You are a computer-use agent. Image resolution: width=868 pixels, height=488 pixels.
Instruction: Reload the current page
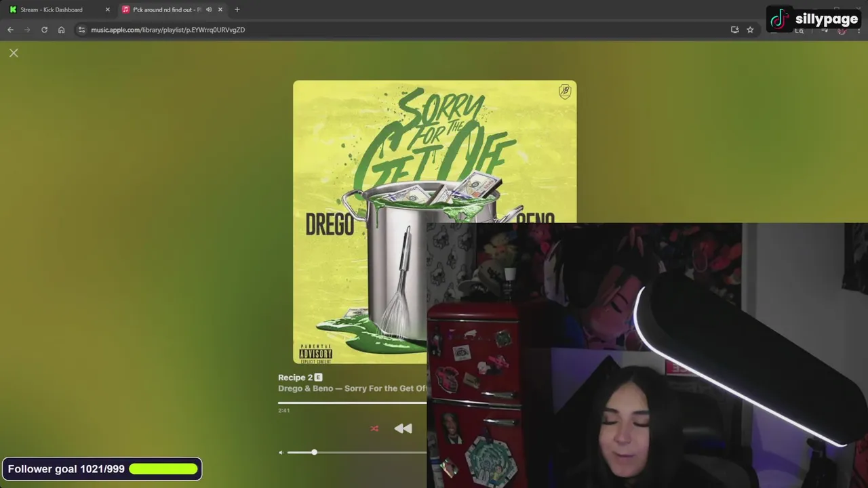point(44,30)
